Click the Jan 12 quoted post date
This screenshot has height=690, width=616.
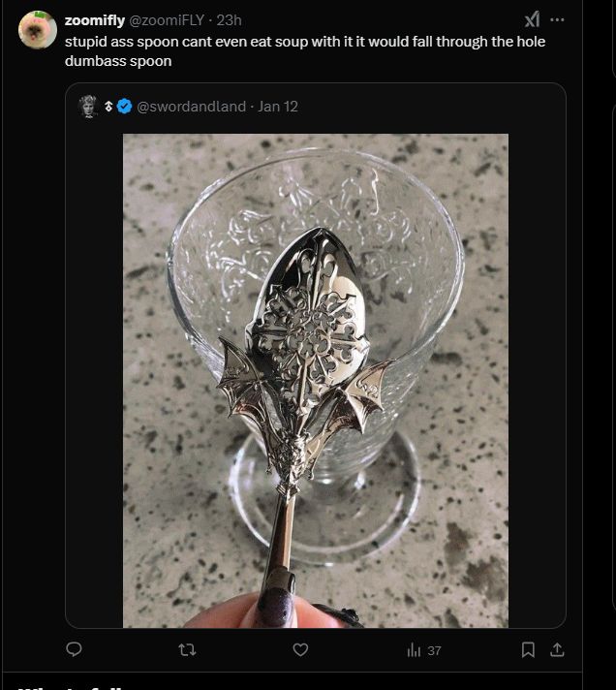click(278, 107)
